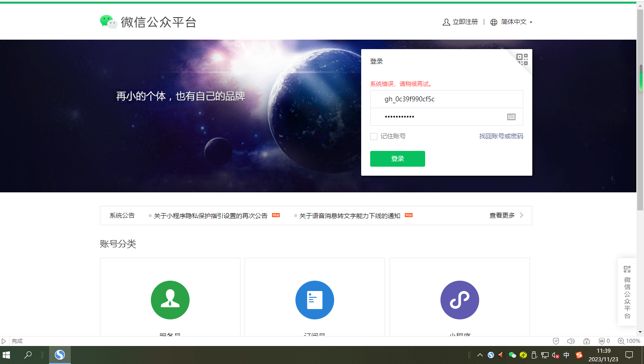644x364 pixels.
Task: Open the 简体中文 language dropdown
Action: 511,22
